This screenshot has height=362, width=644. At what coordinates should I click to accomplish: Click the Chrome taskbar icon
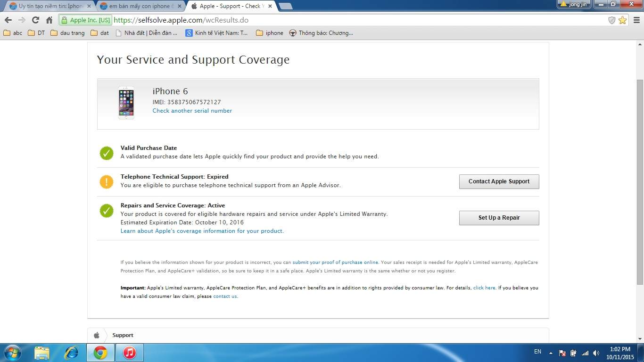coord(100,353)
